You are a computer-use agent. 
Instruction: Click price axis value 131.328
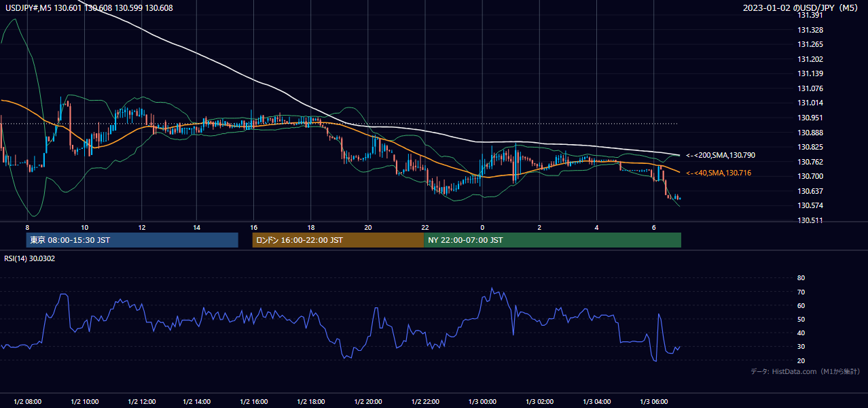[810, 30]
